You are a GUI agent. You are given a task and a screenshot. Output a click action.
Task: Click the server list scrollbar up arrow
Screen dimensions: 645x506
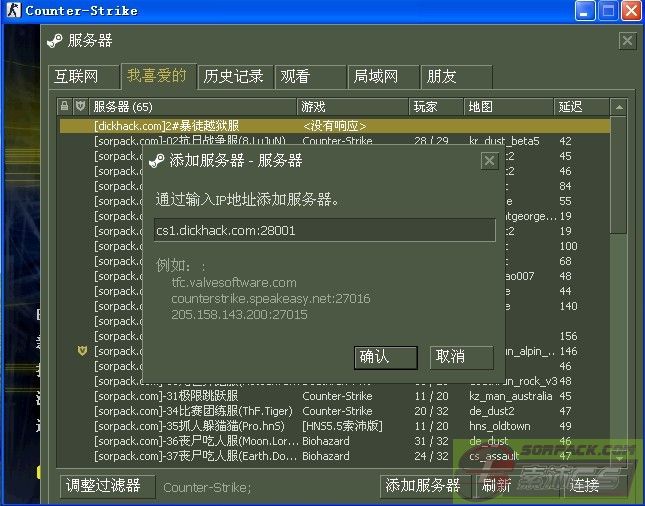click(x=620, y=106)
